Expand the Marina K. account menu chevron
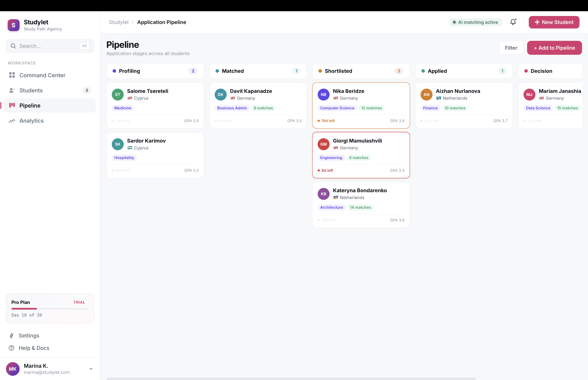 click(91, 369)
